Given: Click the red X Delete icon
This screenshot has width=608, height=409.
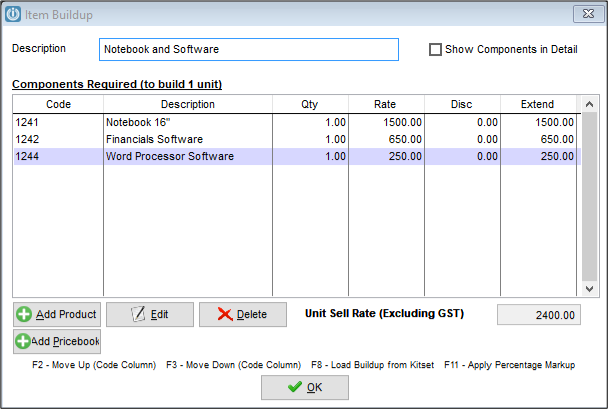Looking at the screenshot, I should (x=225, y=314).
